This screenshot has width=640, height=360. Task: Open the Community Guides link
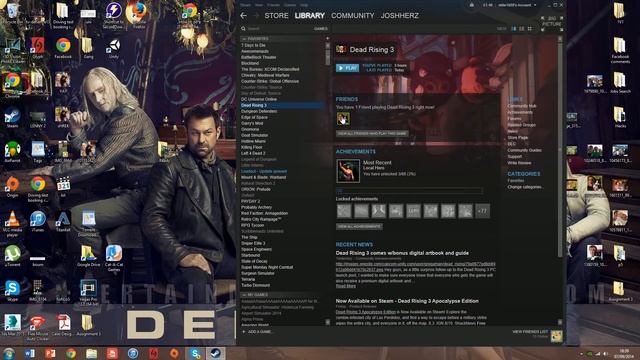click(524, 150)
